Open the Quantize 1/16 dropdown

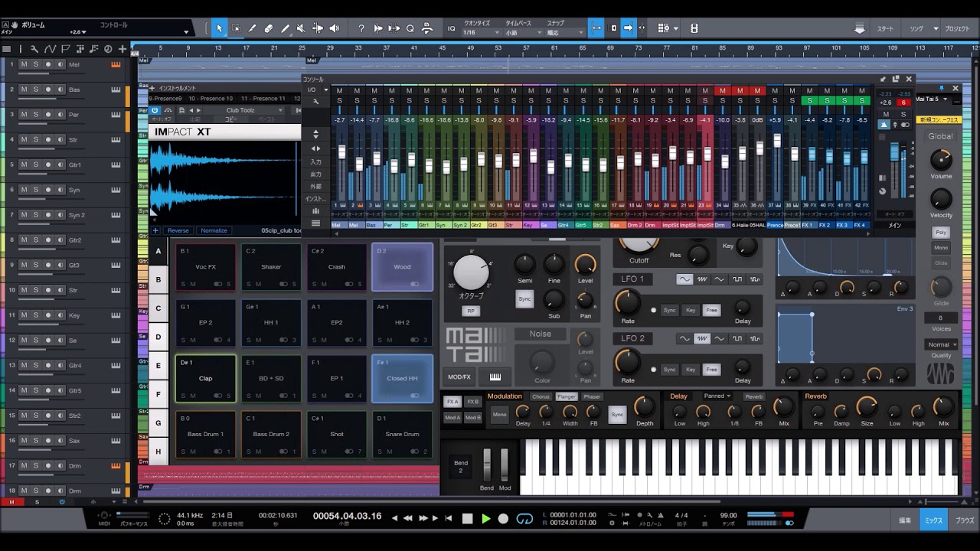pyautogui.click(x=479, y=33)
